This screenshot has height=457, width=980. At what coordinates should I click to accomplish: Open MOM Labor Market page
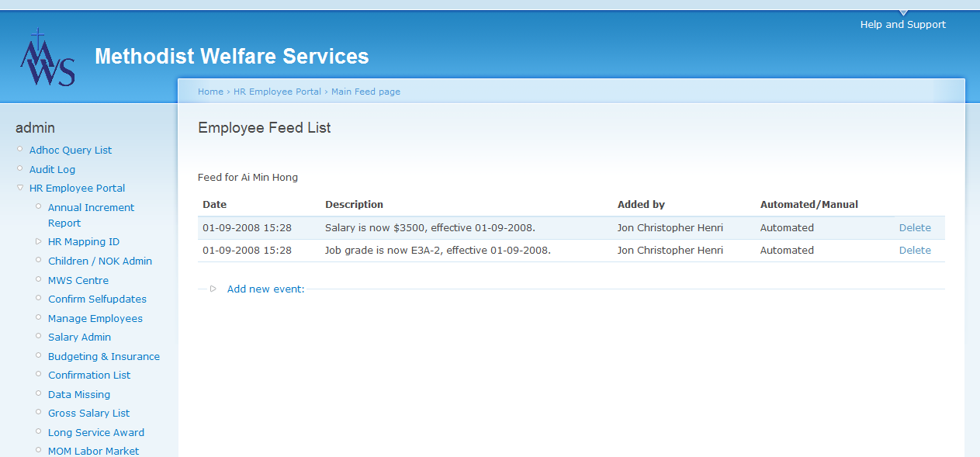coord(93,452)
